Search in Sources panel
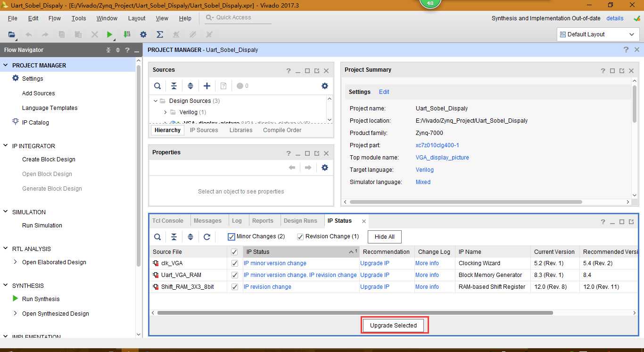 pyautogui.click(x=158, y=86)
